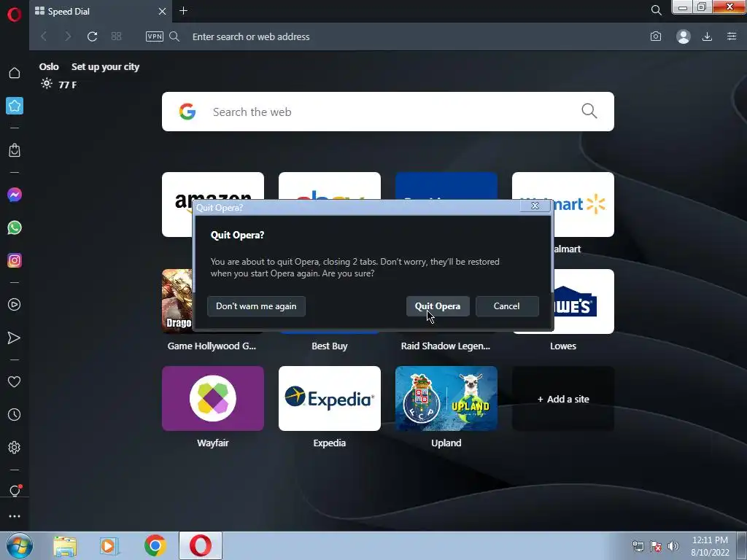
Task: Open History clock icon in sidebar
Action: [x=15, y=415]
